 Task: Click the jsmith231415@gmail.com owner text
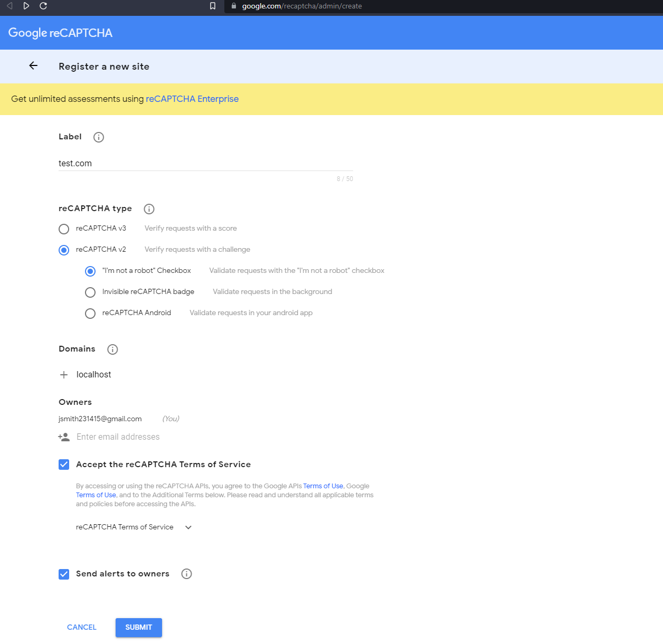tap(100, 419)
